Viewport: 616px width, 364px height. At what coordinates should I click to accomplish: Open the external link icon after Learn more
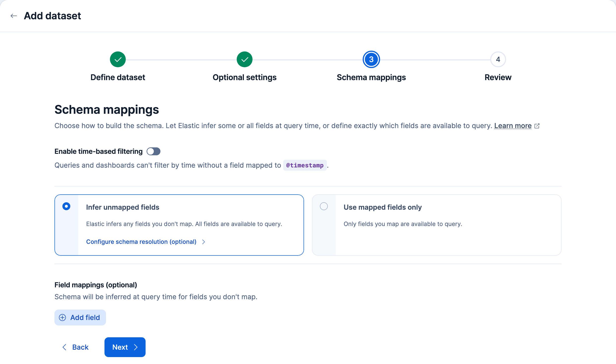(537, 126)
